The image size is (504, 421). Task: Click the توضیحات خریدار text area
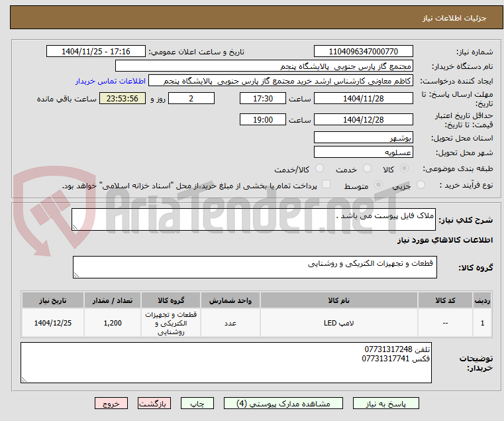(x=226, y=363)
